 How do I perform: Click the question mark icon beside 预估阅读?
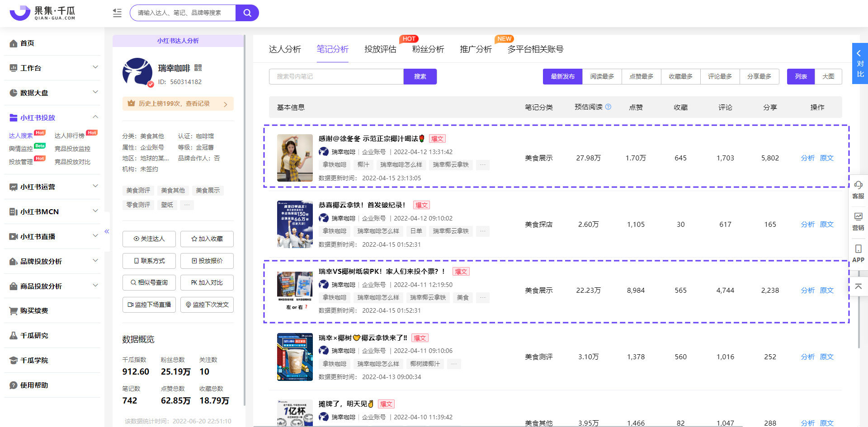pyautogui.click(x=609, y=107)
